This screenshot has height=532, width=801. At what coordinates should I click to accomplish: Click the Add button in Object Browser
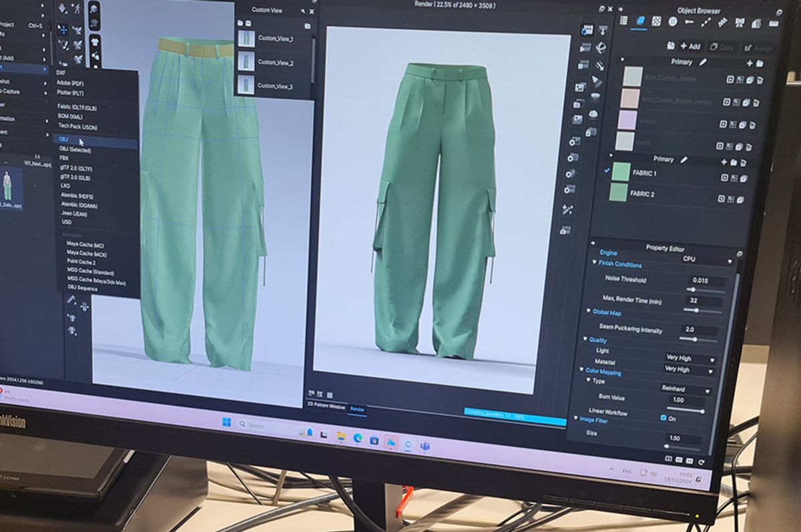tap(691, 46)
